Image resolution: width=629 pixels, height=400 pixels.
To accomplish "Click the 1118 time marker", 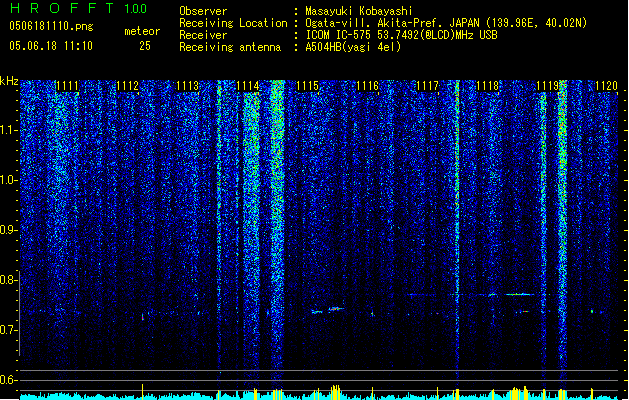I will tap(487, 86).
